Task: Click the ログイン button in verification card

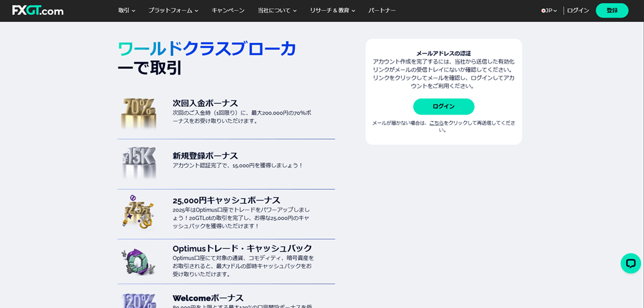Action: click(444, 107)
